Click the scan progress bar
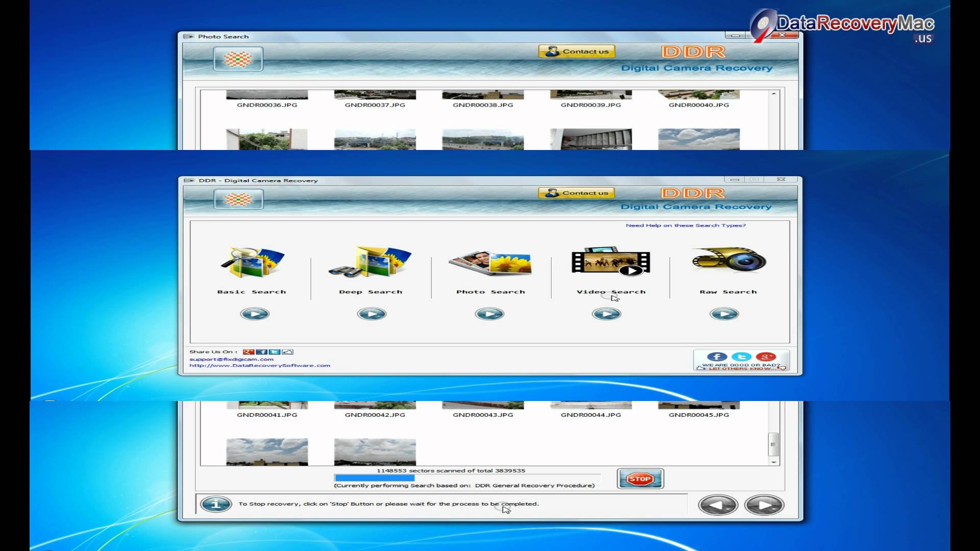Image resolution: width=980 pixels, height=551 pixels. click(467, 478)
